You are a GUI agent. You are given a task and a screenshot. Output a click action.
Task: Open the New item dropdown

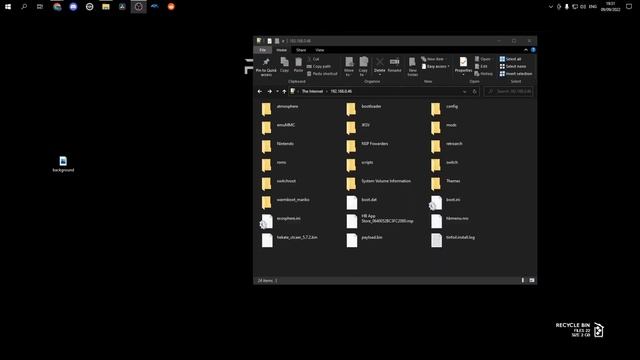(x=434, y=59)
